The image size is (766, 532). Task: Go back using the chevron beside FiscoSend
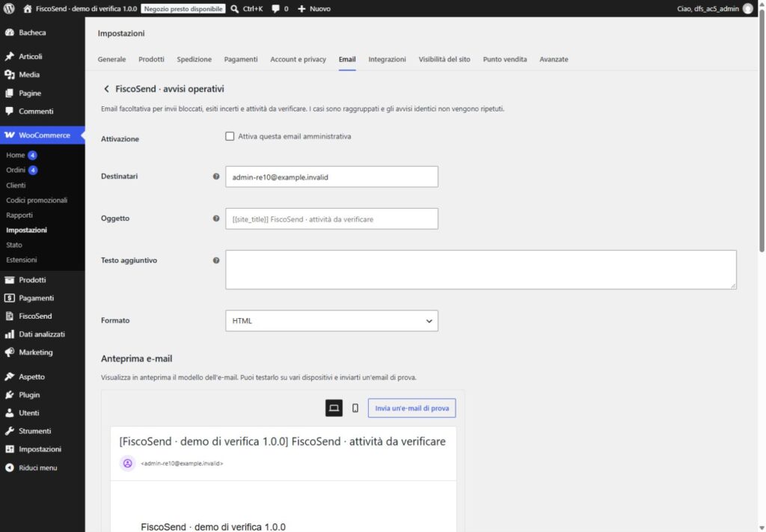pyautogui.click(x=106, y=89)
